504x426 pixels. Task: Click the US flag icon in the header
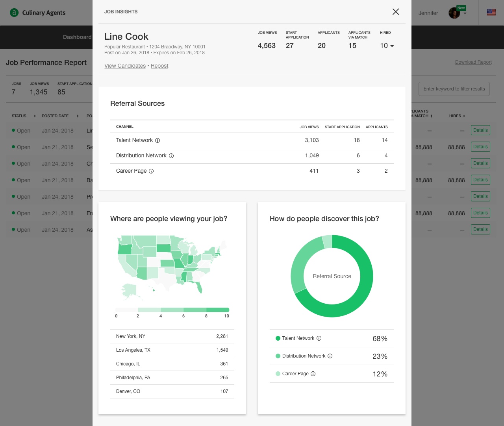pyautogui.click(x=491, y=12)
